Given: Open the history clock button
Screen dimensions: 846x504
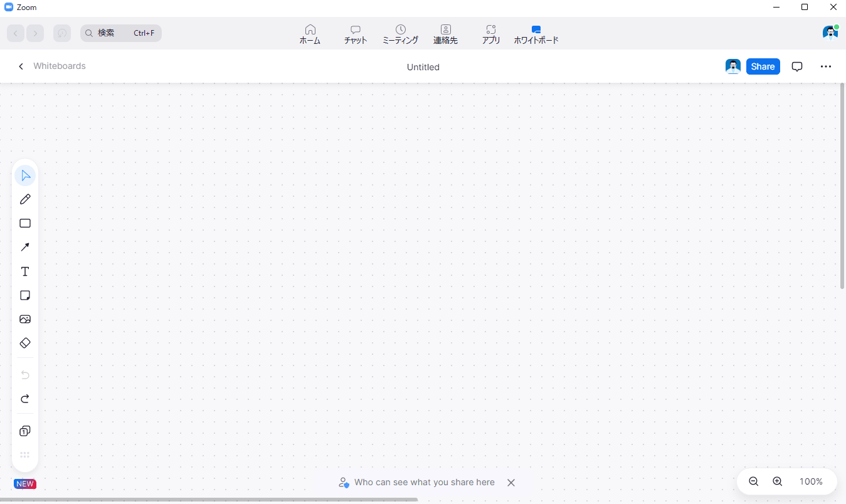Looking at the screenshot, I should [x=61, y=33].
